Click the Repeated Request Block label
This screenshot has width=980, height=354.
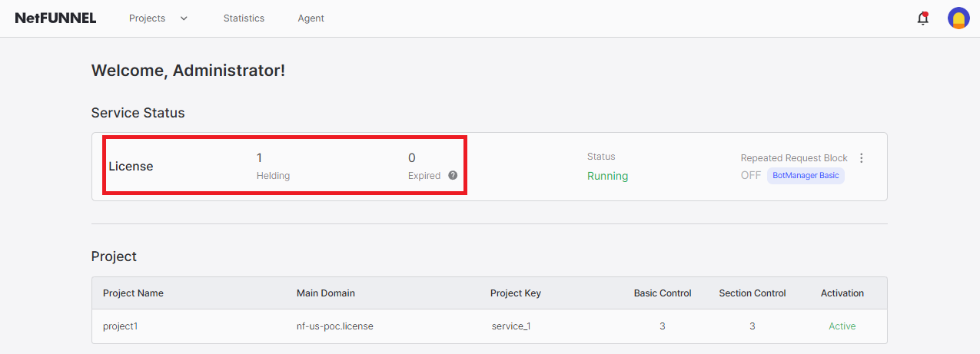[x=794, y=158]
